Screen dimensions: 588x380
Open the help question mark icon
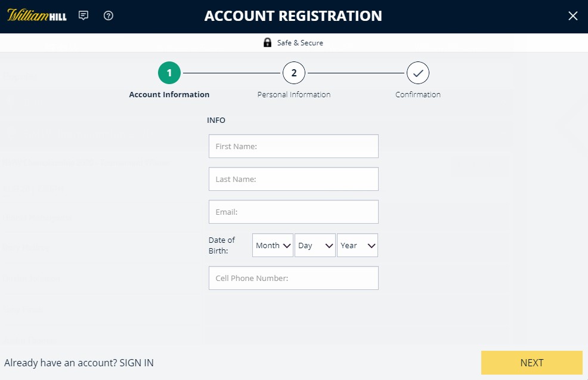(x=109, y=16)
